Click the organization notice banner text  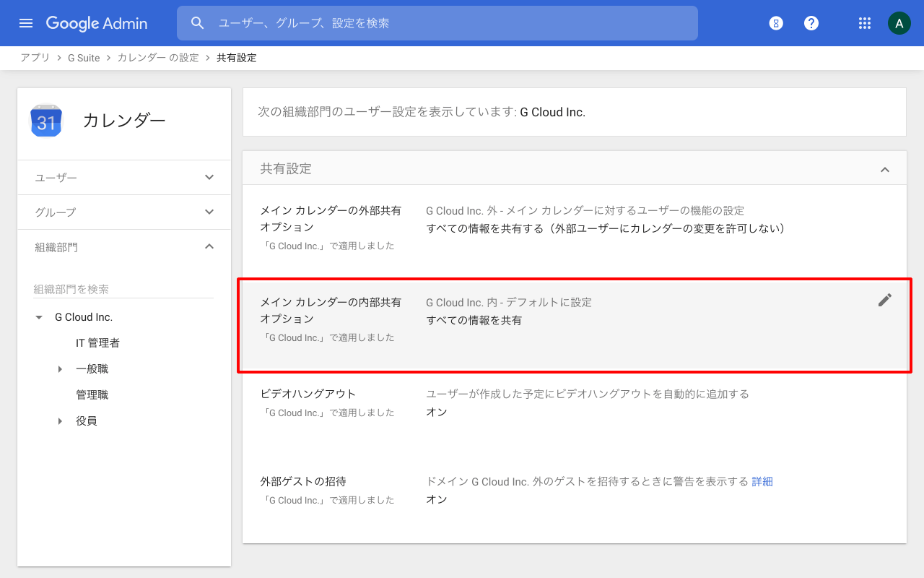pos(422,113)
